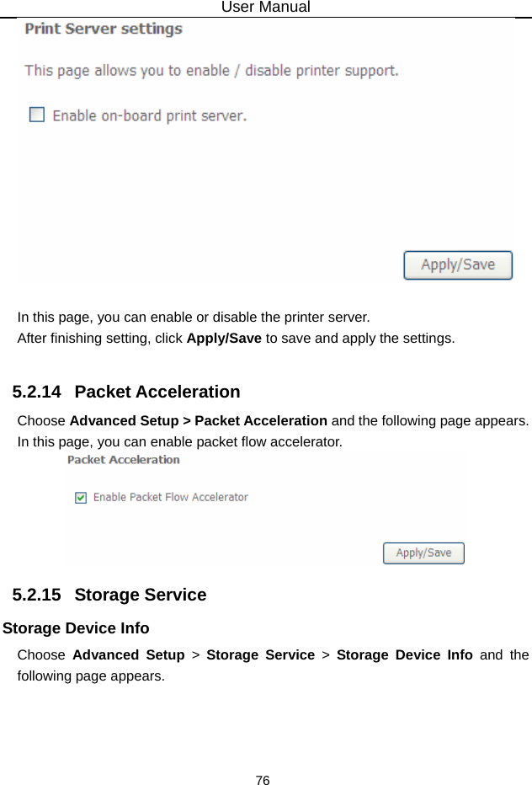Click the 'Enable Packet Flow Accelerator' label text

(170, 497)
